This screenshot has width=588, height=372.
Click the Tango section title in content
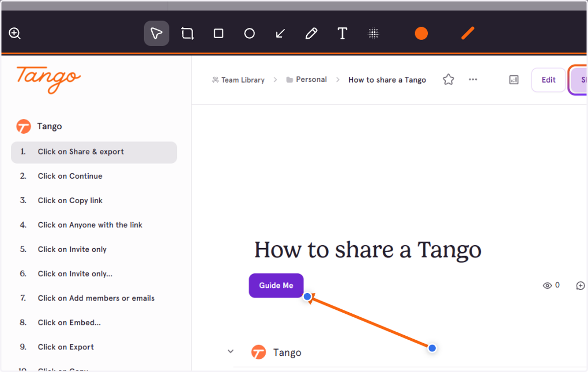(x=287, y=353)
